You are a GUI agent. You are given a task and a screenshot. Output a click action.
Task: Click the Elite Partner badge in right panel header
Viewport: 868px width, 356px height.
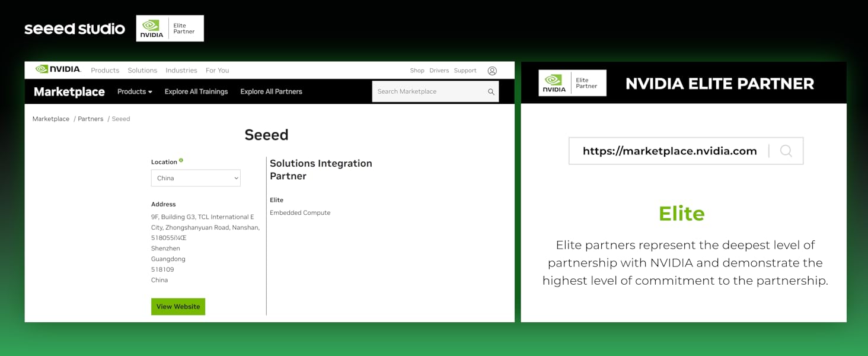[573, 83]
